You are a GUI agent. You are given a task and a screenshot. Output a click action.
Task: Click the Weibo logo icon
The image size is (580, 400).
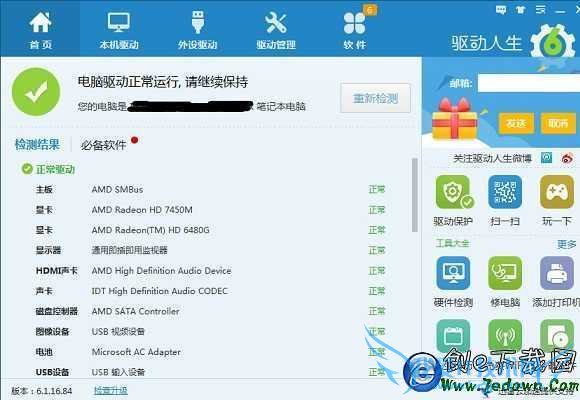(x=567, y=158)
